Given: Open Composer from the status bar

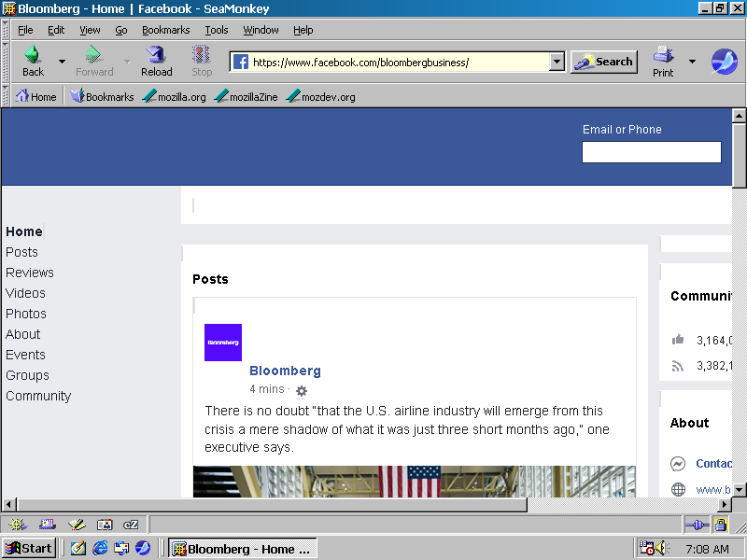Looking at the screenshot, I should point(77,525).
